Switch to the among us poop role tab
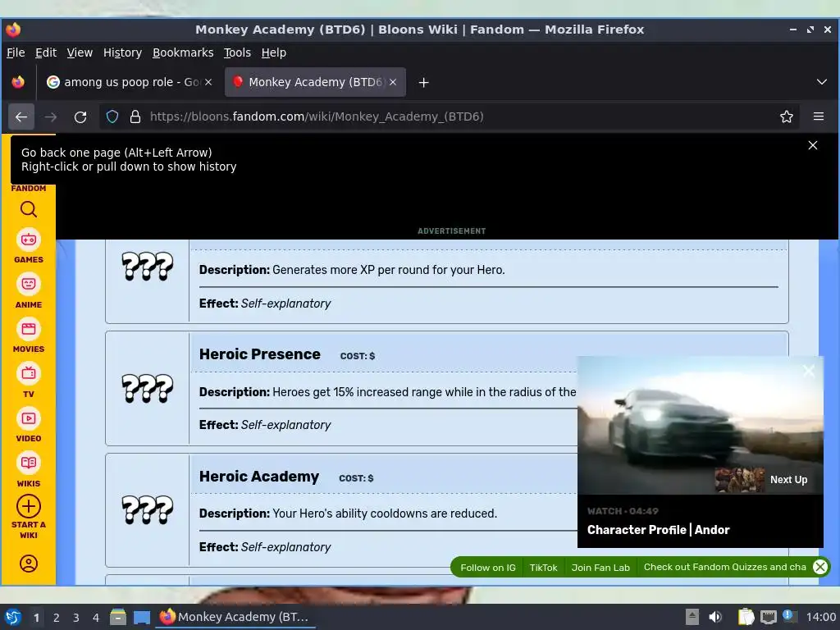This screenshot has height=630, width=840. point(130,82)
